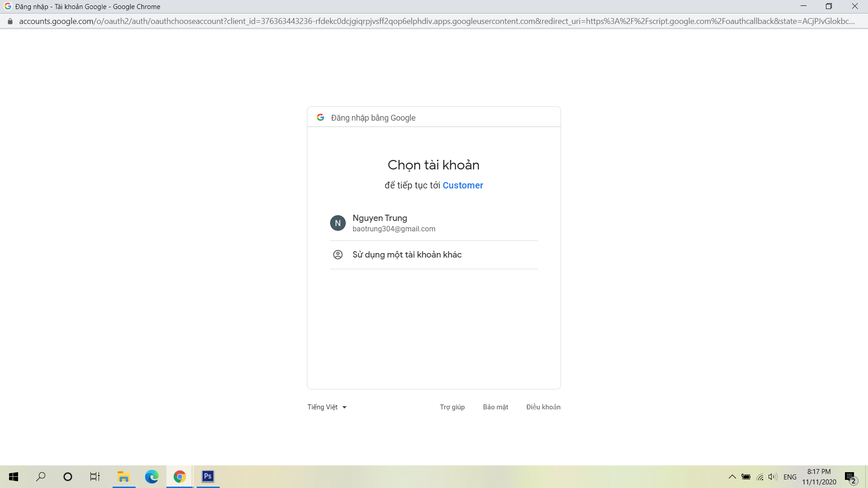Screen dimensions: 868x488
Task: Switch to Photoshop on the taskbar
Action: point(208,477)
